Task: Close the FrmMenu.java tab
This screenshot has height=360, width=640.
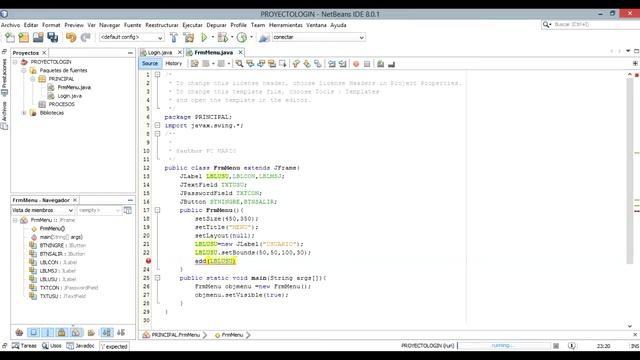Action: tap(240, 53)
